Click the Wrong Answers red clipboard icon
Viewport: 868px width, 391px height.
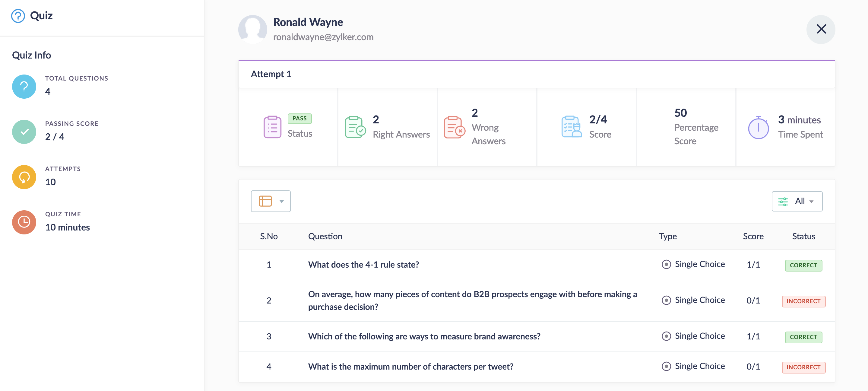point(454,127)
